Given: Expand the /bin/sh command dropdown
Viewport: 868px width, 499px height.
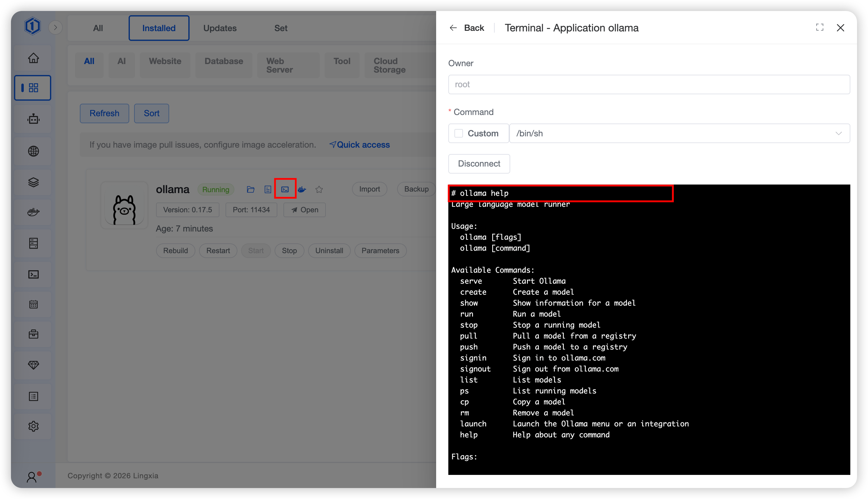Looking at the screenshot, I should pyautogui.click(x=679, y=133).
